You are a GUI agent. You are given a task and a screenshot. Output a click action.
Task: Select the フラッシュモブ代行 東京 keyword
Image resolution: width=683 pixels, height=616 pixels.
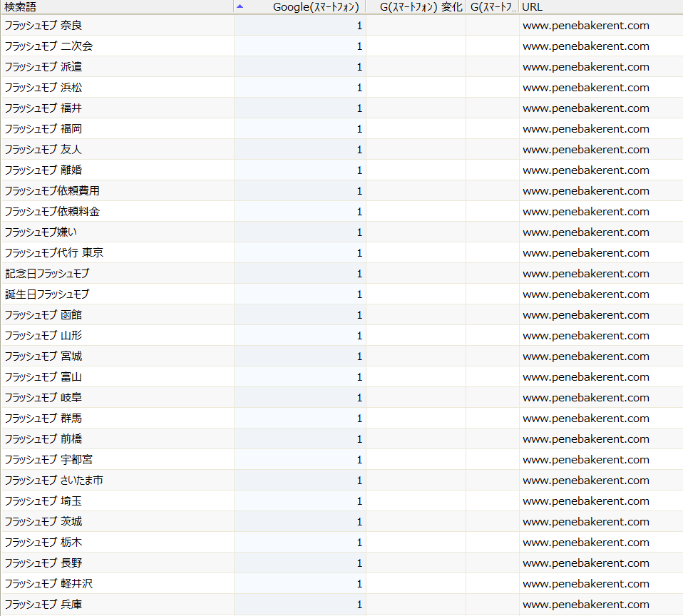54,253
